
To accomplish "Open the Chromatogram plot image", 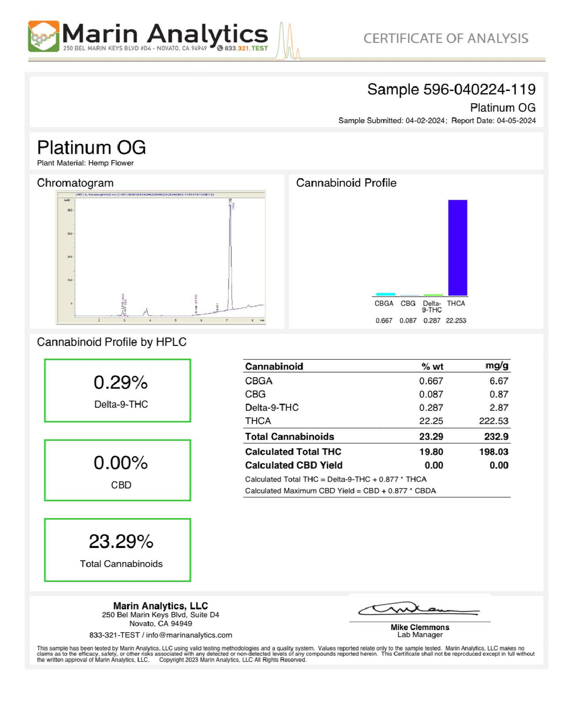I will click(160, 257).
